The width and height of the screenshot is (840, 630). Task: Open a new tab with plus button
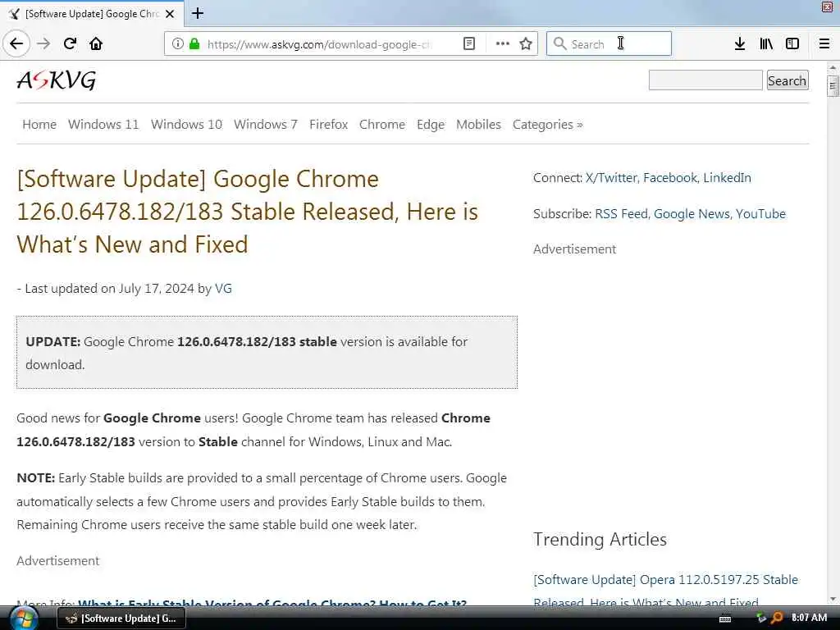tap(198, 13)
